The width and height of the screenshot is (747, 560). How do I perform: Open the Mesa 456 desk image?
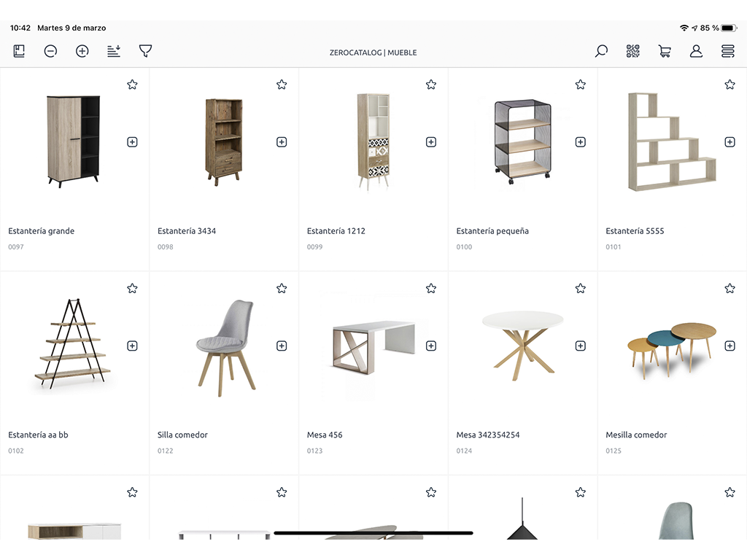click(x=373, y=347)
